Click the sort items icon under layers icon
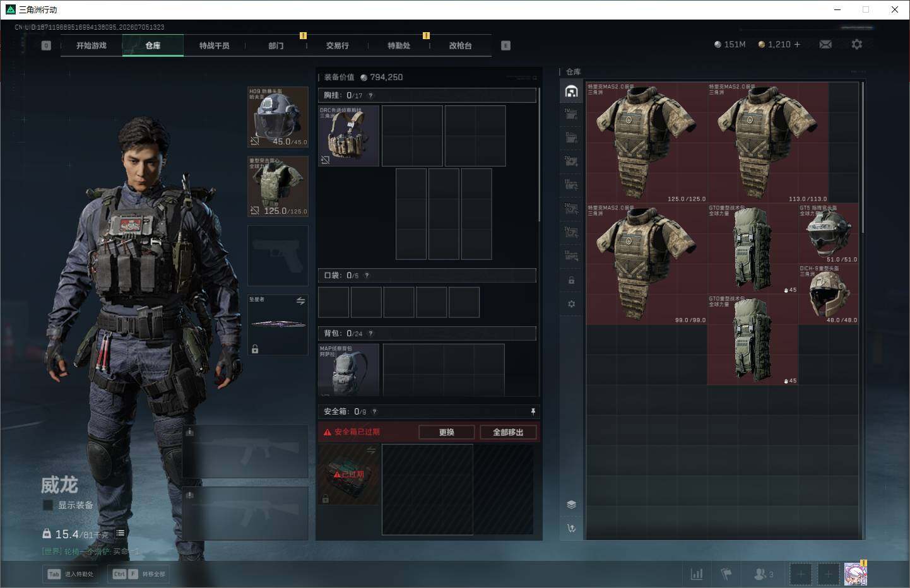Image resolution: width=910 pixels, height=588 pixels. click(x=571, y=529)
